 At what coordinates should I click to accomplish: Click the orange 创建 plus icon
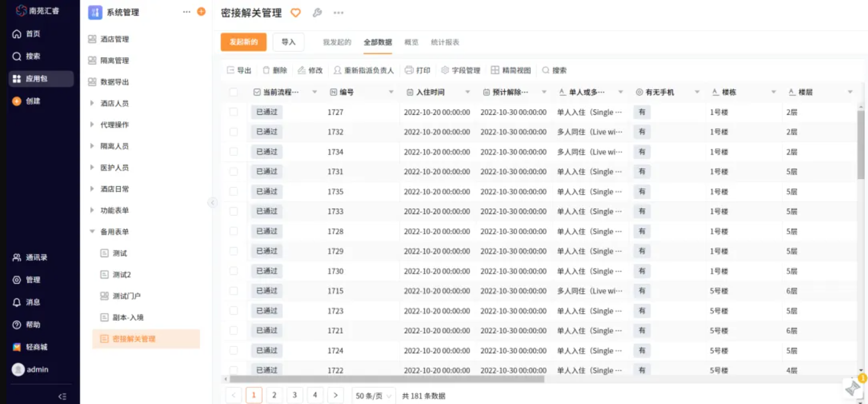(x=17, y=101)
